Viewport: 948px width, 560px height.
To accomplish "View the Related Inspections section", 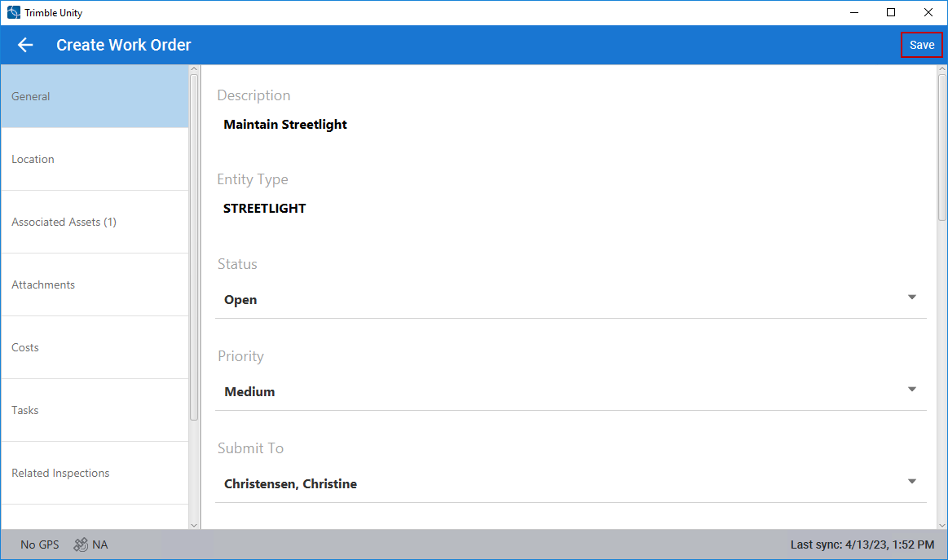I will [95, 473].
